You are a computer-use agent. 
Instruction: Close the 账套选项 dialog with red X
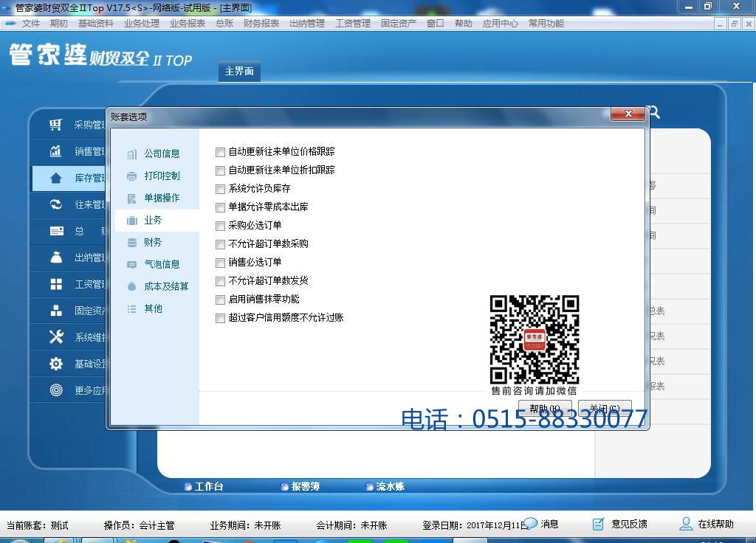628,114
